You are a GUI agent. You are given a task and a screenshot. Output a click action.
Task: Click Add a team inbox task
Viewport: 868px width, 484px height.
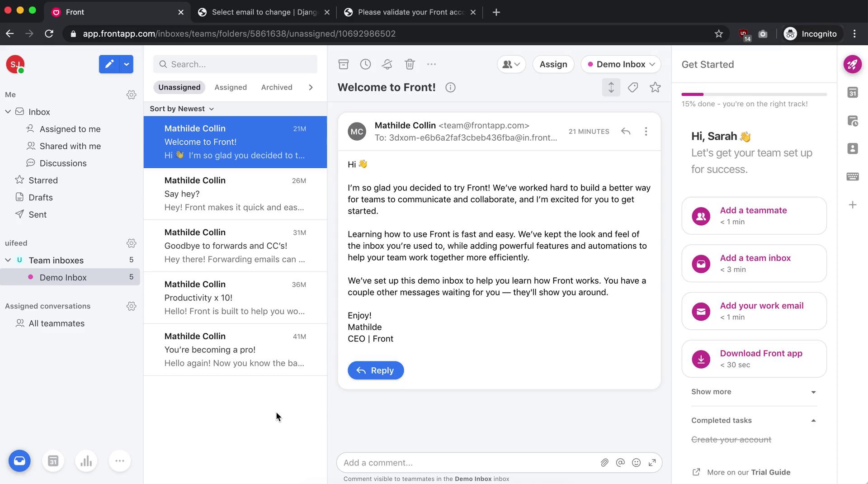click(x=754, y=263)
